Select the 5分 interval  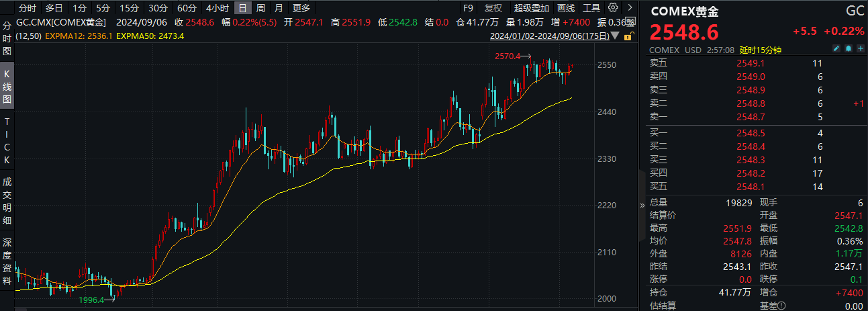point(102,8)
